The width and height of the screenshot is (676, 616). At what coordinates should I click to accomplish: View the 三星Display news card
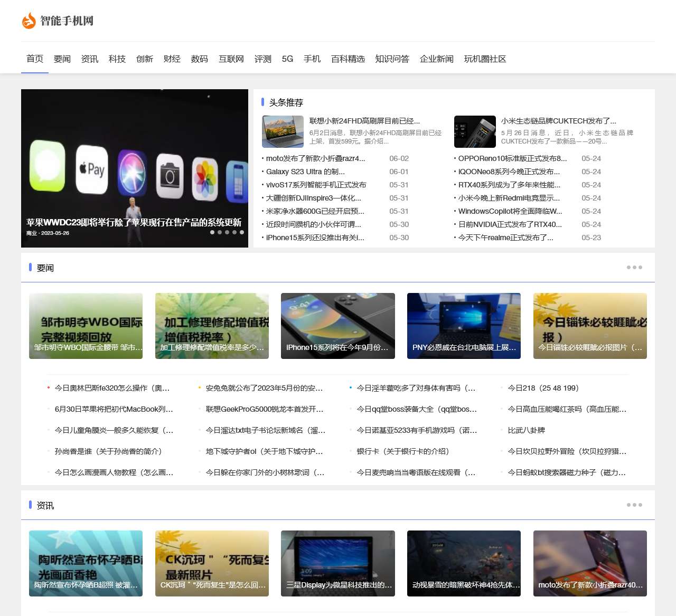coord(337,563)
